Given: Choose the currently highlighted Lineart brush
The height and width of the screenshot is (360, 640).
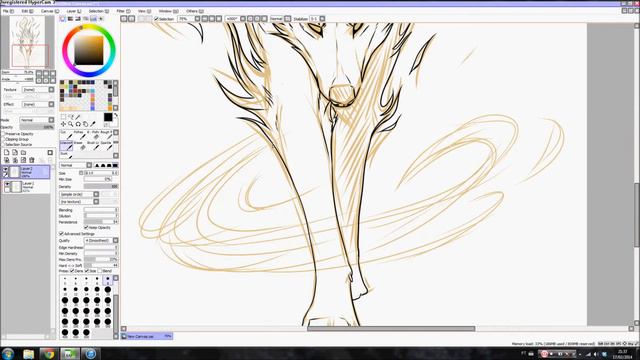Looking at the screenshot, I should coord(67,146).
